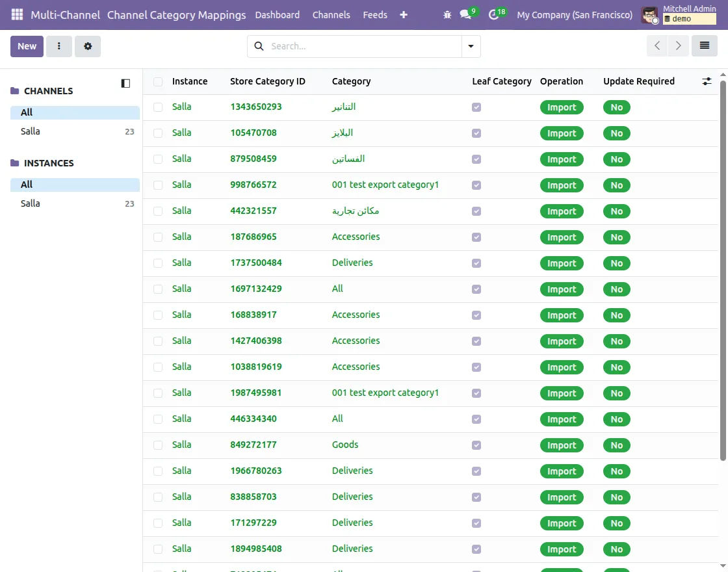Open the activities clock icon

(x=493, y=14)
